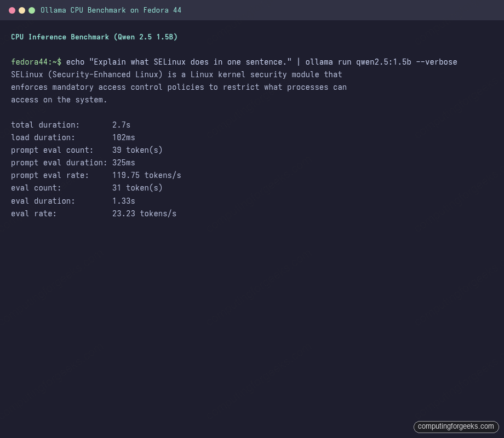Click the title 'Ollama CPU Benchmark on Fedora 44'
Screen dimensions: 504x438
point(111,10)
